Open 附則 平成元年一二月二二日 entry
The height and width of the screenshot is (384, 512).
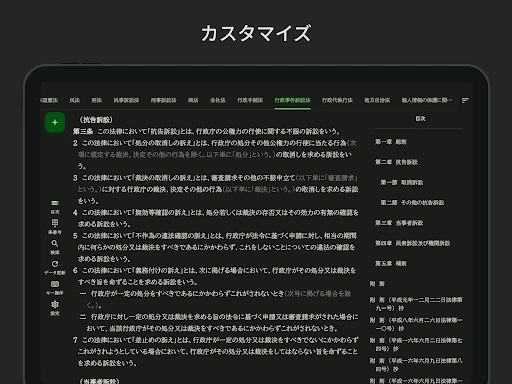[416, 304]
